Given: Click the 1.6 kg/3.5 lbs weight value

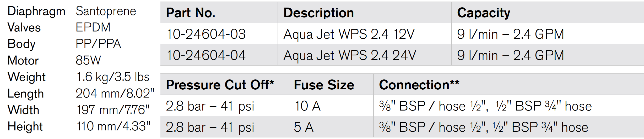Looking at the screenshot, I should click(112, 77).
